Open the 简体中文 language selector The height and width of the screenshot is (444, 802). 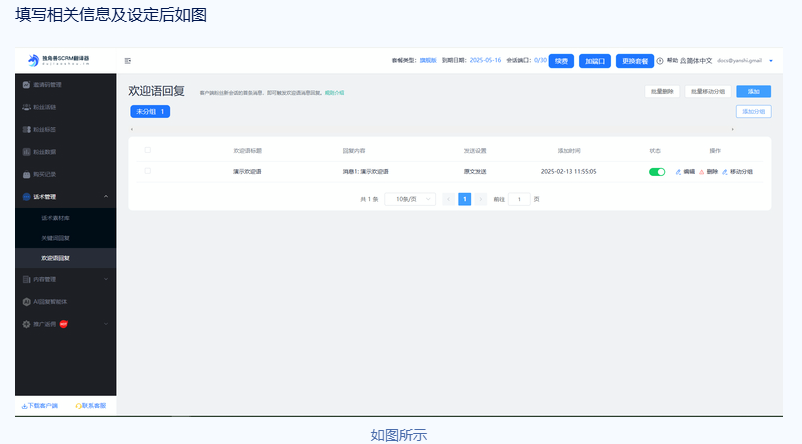point(699,61)
